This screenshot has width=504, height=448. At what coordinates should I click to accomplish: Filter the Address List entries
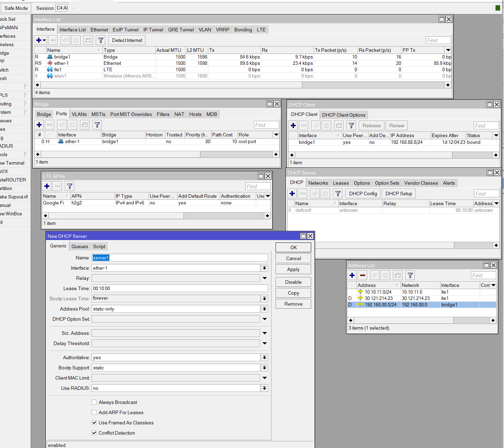click(410, 275)
